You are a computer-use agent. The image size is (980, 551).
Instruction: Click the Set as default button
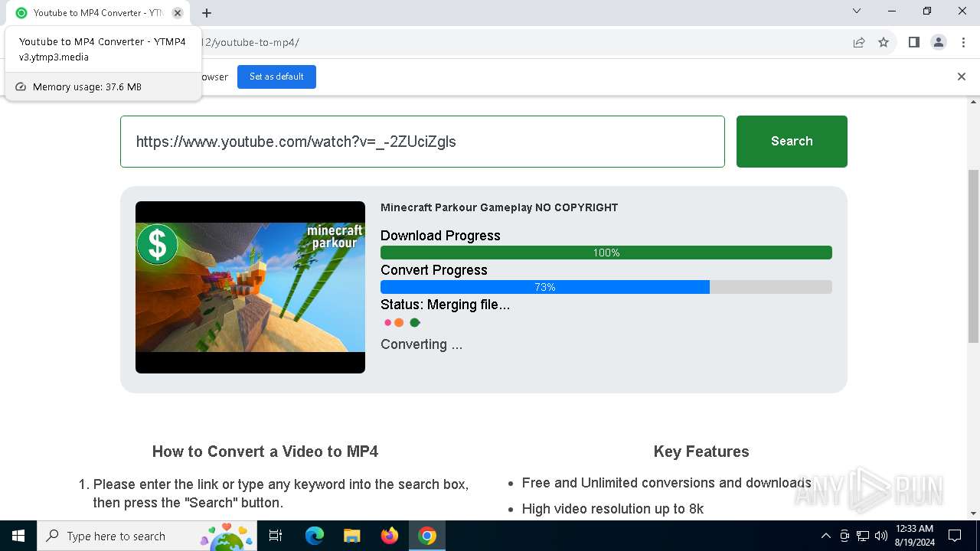coord(276,77)
